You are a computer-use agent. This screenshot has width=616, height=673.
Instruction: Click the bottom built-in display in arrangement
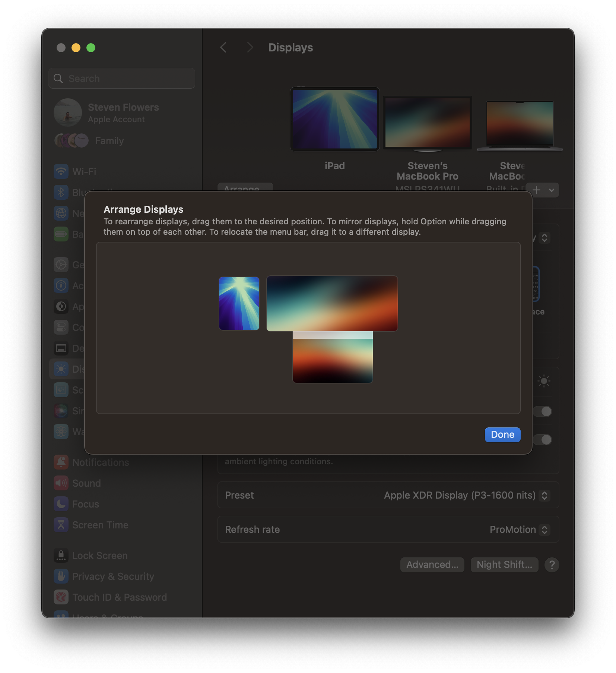click(333, 357)
